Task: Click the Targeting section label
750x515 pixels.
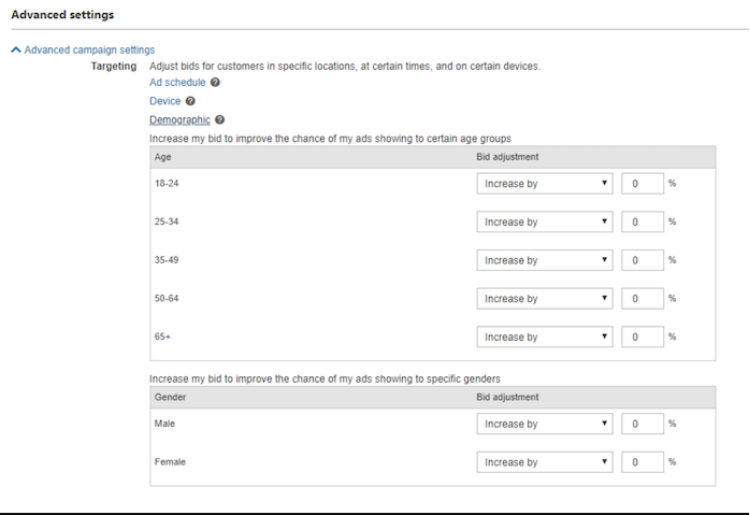Action: pos(114,66)
